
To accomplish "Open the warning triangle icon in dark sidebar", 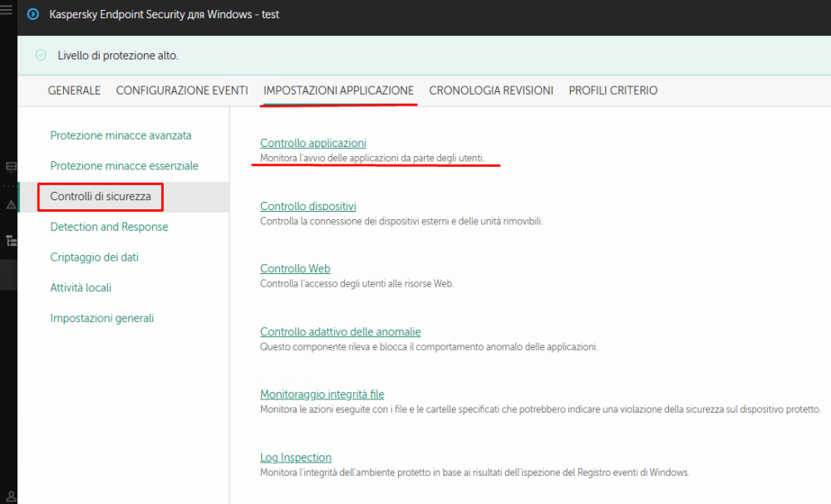I will 11,204.
